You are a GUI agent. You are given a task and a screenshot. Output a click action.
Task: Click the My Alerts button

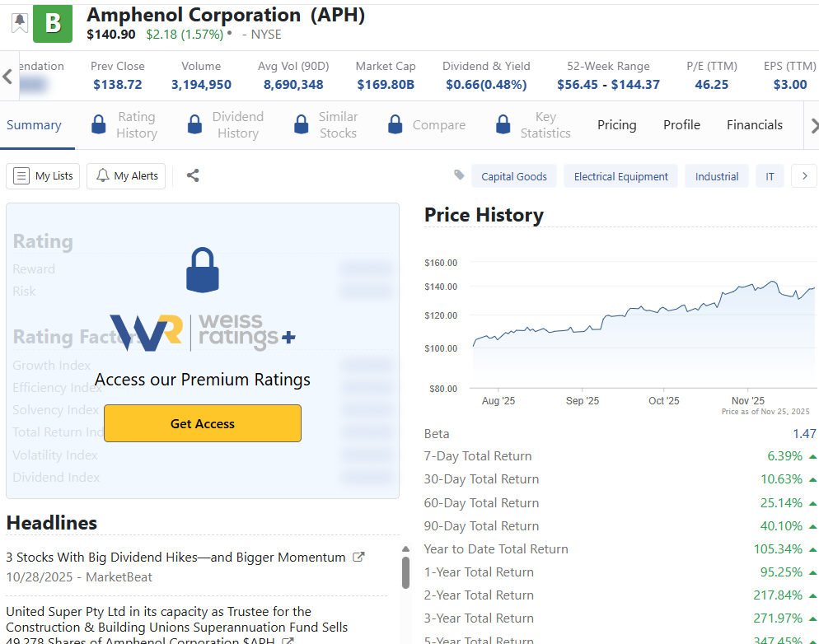point(126,176)
